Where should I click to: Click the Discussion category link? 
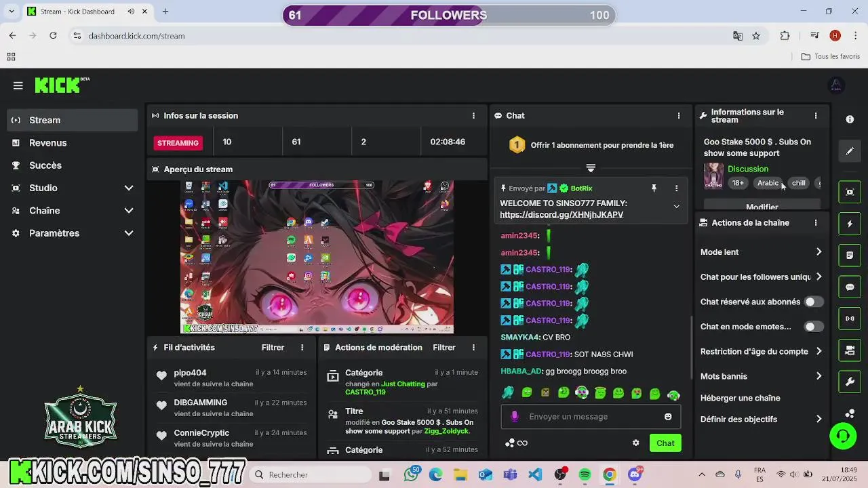(x=748, y=169)
